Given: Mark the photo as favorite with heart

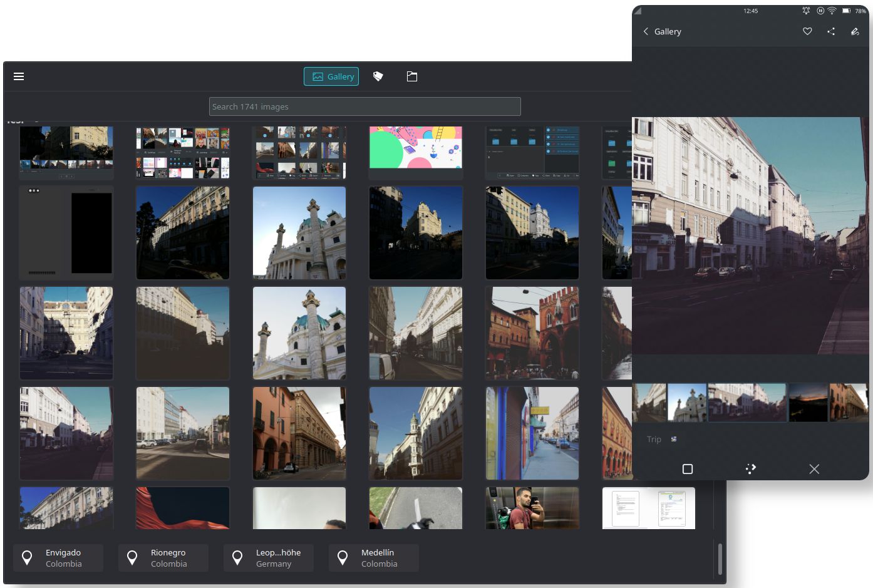Looking at the screenshot, I should 807,31.
